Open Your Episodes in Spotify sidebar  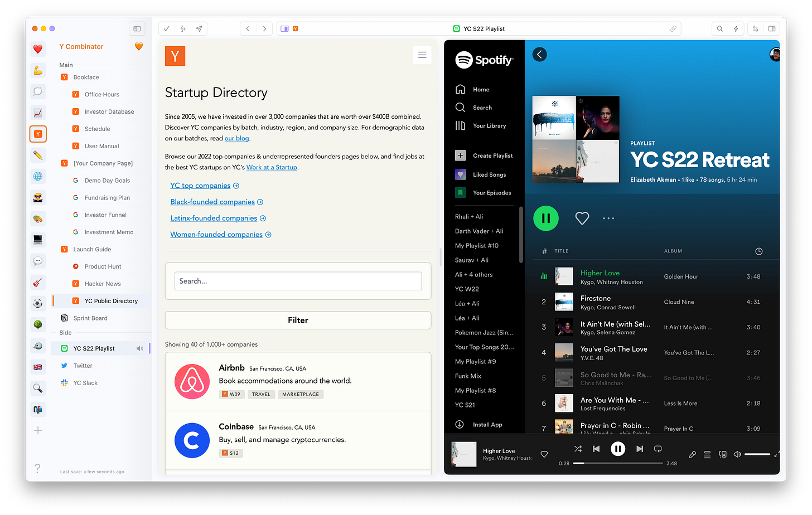[x=483, y=193]
